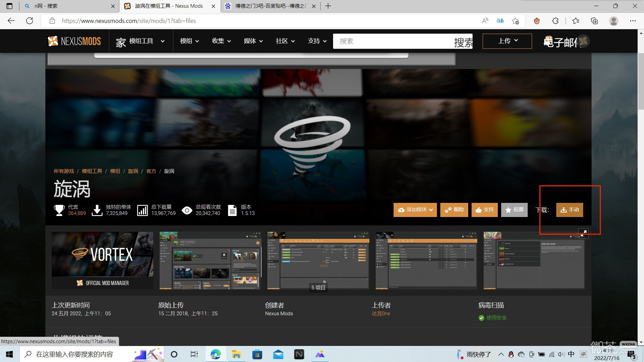Click the gallery expand fullscreen icon
The height and width of the screenshot is (362, 644).
[583, 233]
